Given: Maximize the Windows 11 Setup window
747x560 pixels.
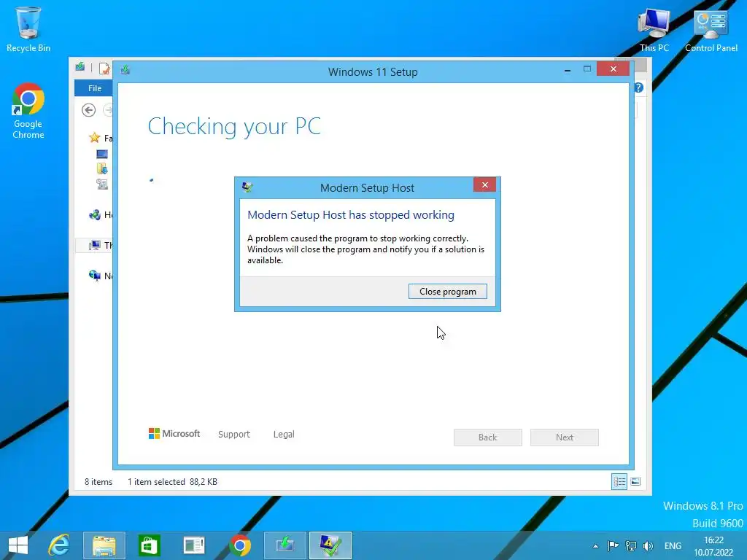Looking at the screenshot, I should click(x=587, y=69).
